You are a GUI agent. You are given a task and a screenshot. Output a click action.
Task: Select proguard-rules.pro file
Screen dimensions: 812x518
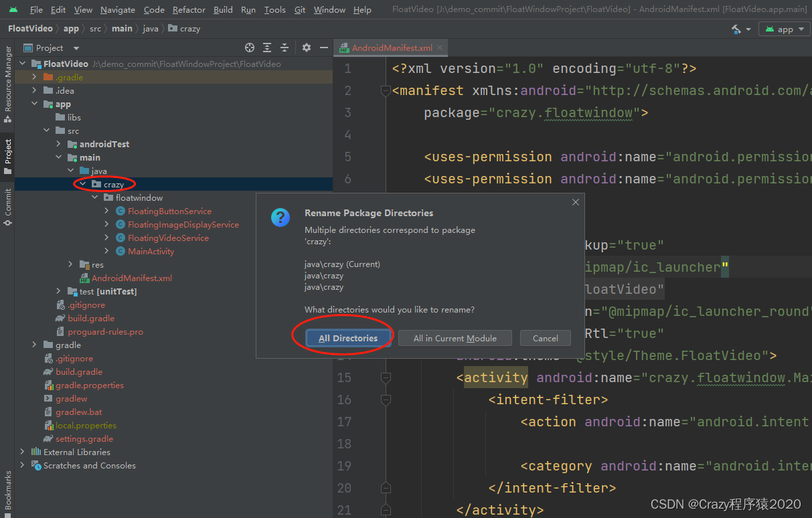pos(105,331)
